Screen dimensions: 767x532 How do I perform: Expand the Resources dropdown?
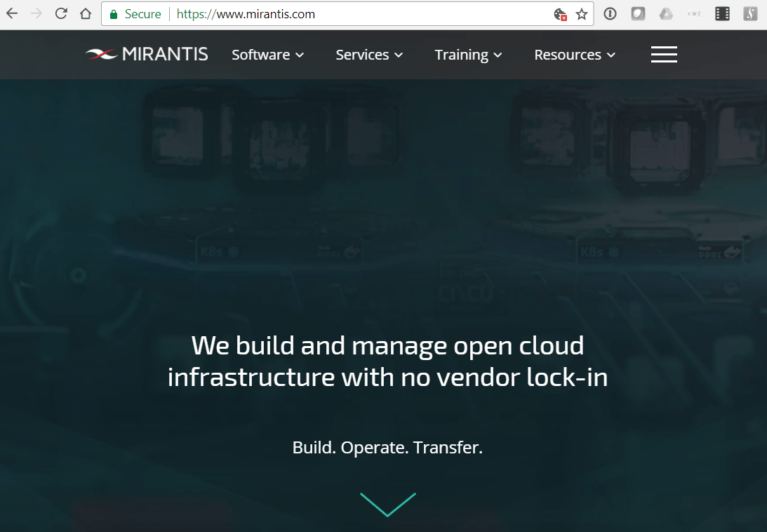(574, 54)
